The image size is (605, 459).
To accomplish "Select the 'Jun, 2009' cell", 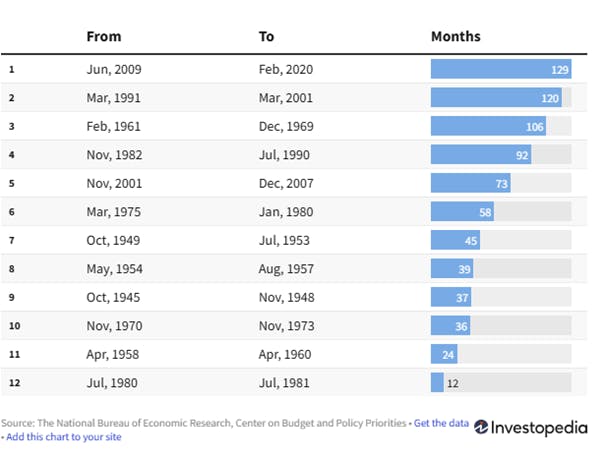I will (114, 69).
